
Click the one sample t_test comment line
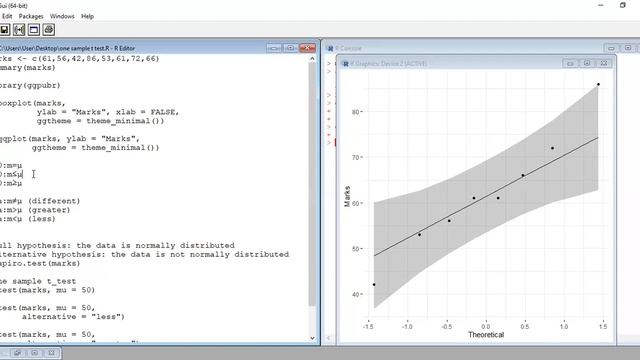click(38, 281)
